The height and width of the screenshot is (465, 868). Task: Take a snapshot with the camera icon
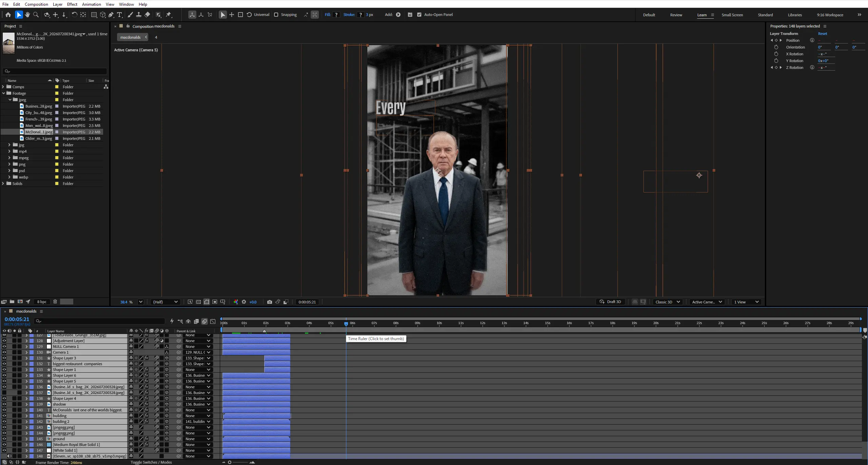click(270, 302)
